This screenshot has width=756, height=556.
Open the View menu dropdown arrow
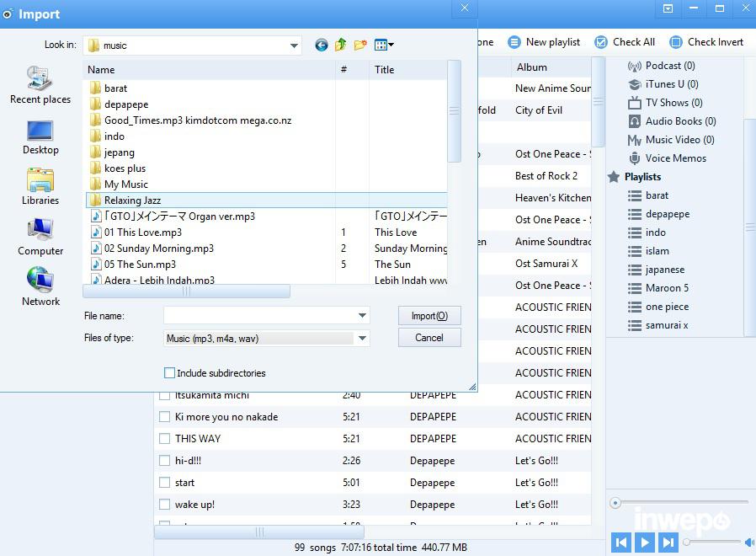click(x=391, y=45)
